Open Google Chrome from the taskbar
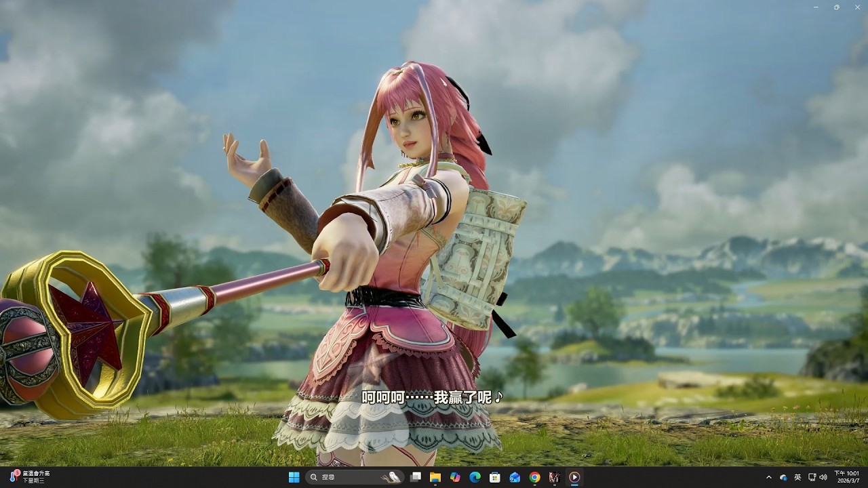The height and width of the screenshot is (488, 868). 534,477
